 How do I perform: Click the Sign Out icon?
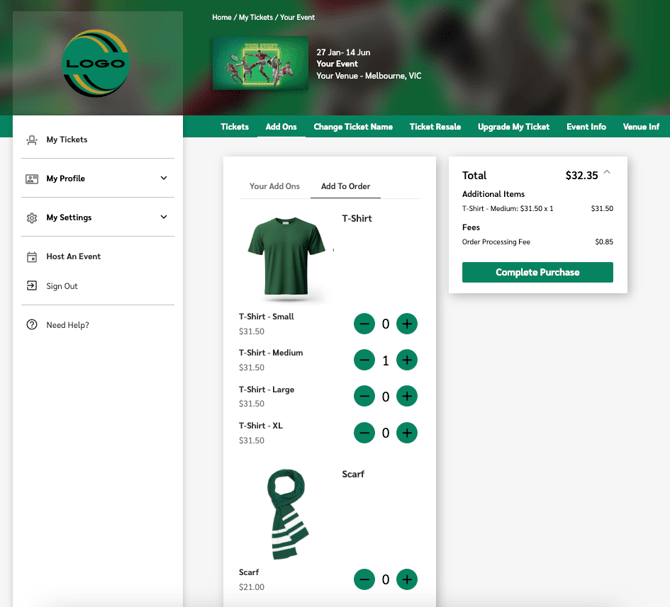click(x=32, y=286)
